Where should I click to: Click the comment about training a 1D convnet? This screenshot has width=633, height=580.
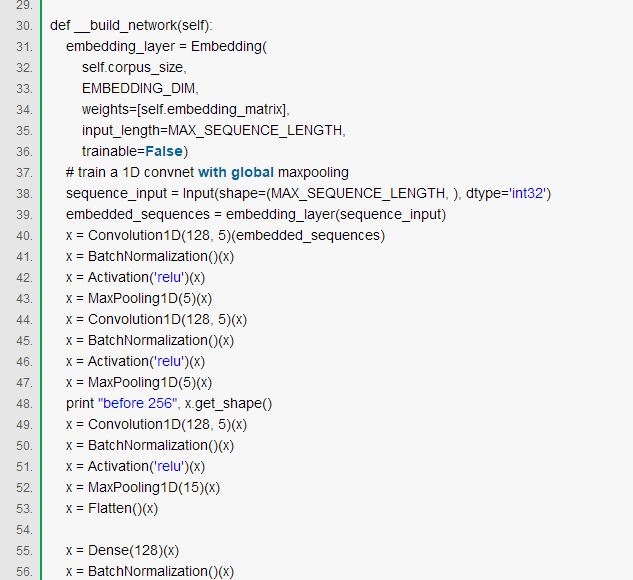tap(207, 172)
